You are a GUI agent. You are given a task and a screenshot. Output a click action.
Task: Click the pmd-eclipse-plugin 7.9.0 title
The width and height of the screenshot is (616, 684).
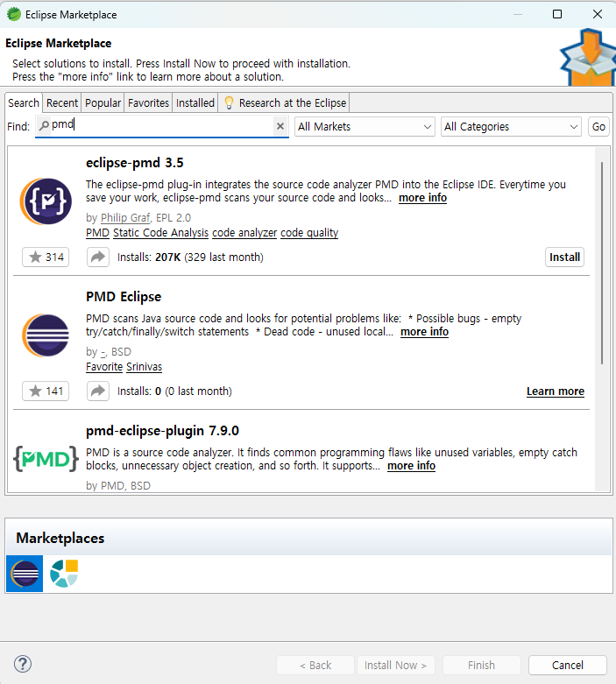coord(162,431)
